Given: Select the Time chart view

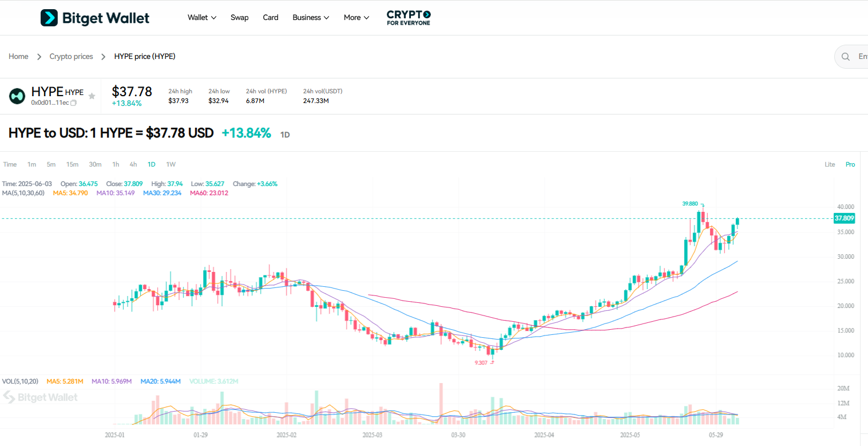Looking at the screenshot, I should point(10,164).
